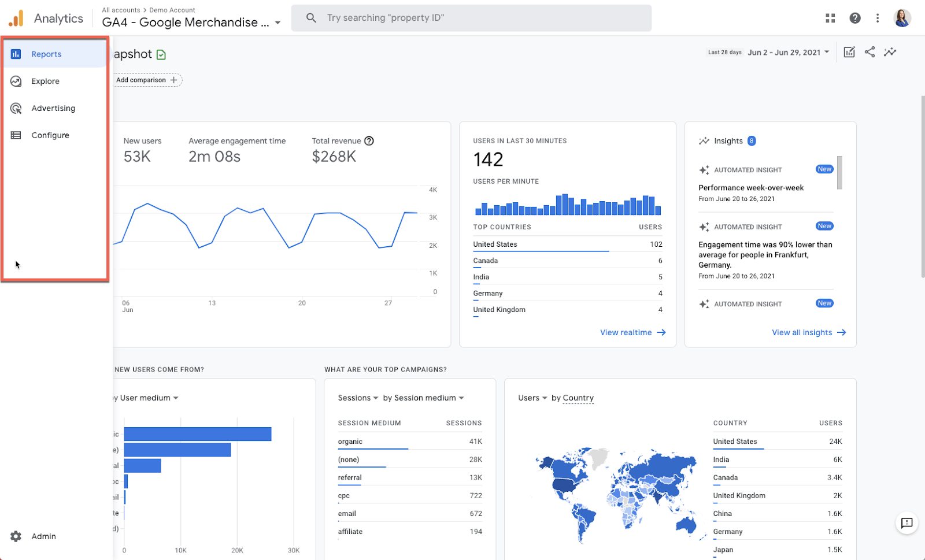Click the Configure table icon
The image size is (925, 560).
coord(16,135)
